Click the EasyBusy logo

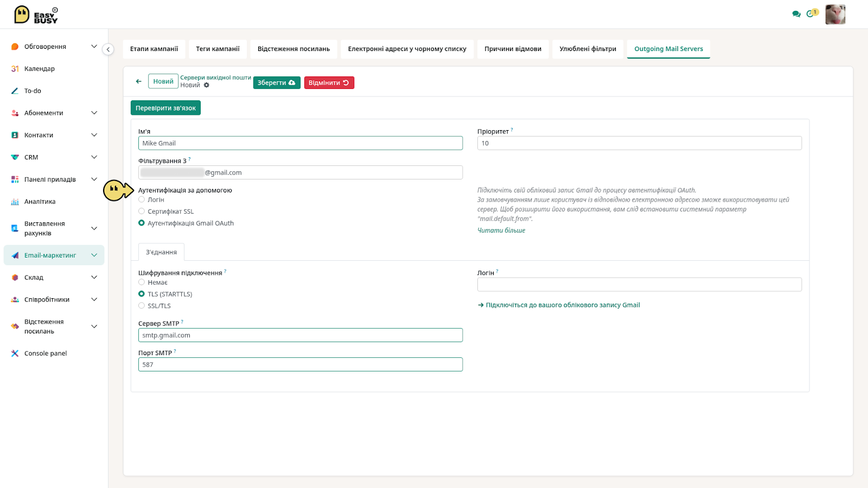click(36, 15)
